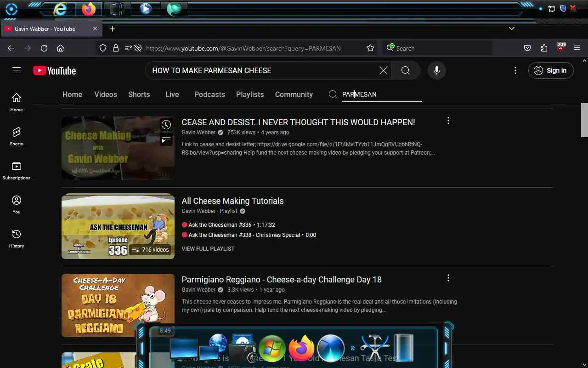Click the page vertical scrollbar thumb

584,120
